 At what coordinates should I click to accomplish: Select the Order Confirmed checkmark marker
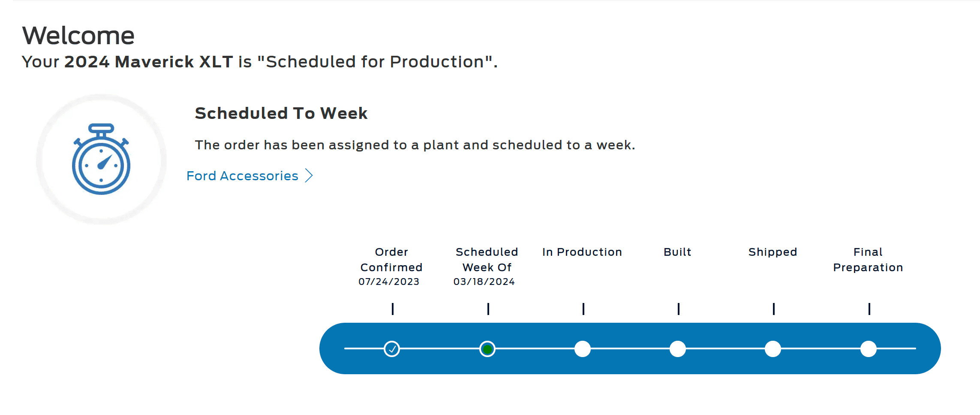coord(392,349)
